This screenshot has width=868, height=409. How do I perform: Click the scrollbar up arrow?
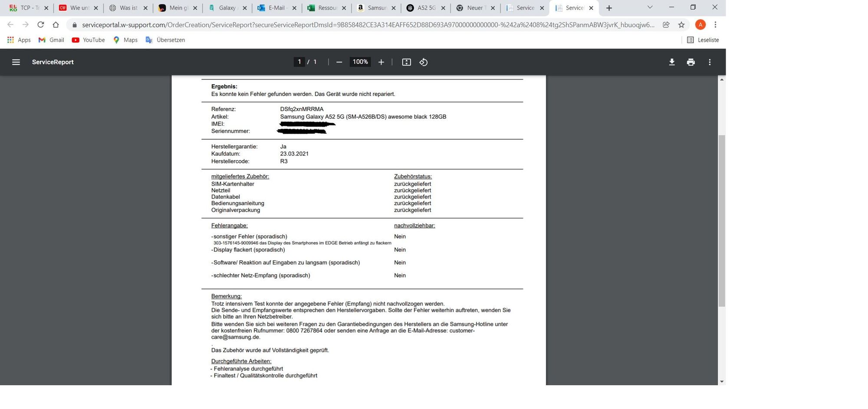(x=722, y=79)
